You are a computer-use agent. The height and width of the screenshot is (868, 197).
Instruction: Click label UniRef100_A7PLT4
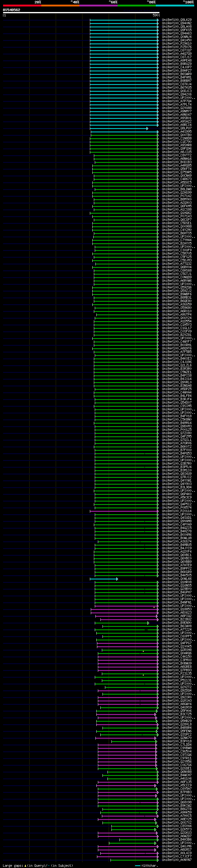[177, 104]
